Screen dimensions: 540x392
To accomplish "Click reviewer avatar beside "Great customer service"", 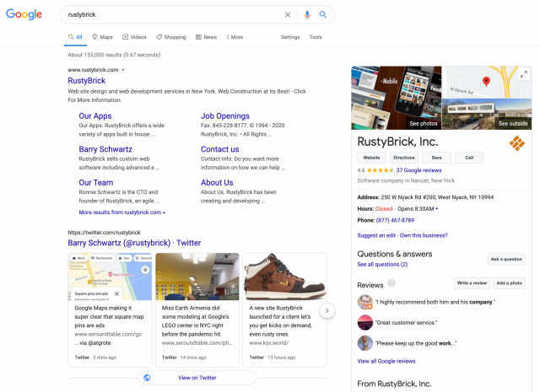I will click(365, 323).
